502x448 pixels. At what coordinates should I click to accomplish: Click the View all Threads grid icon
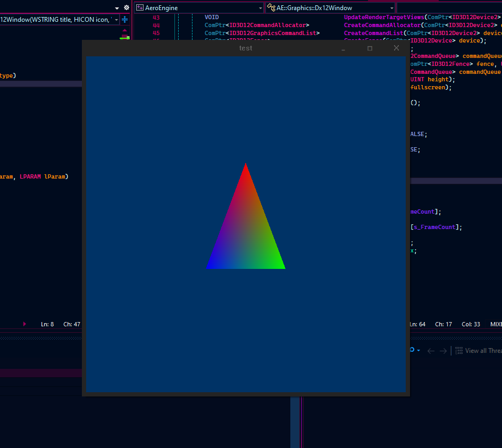pyautogui.click(x=458, y=351)
